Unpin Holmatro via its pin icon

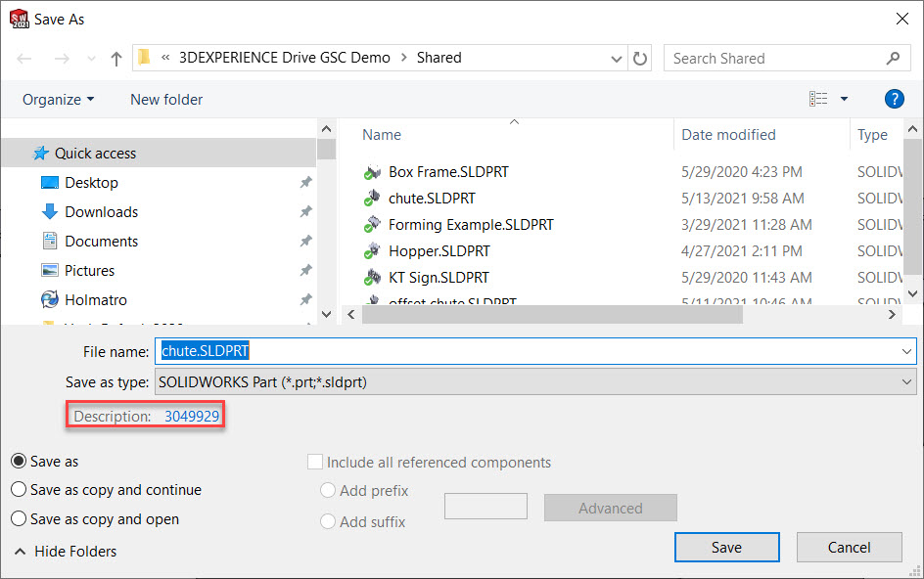pos(305,300)
